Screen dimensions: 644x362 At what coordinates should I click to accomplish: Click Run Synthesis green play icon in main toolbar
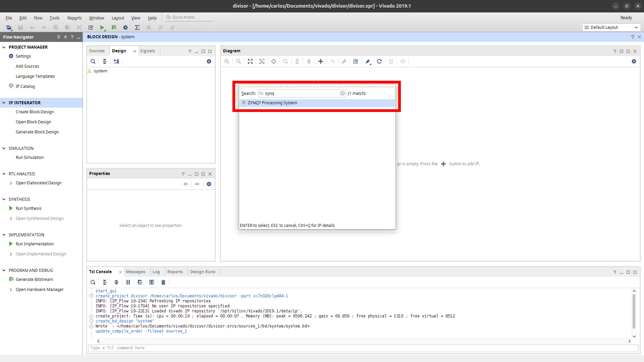pyautogui.click(x=102, y=27)
